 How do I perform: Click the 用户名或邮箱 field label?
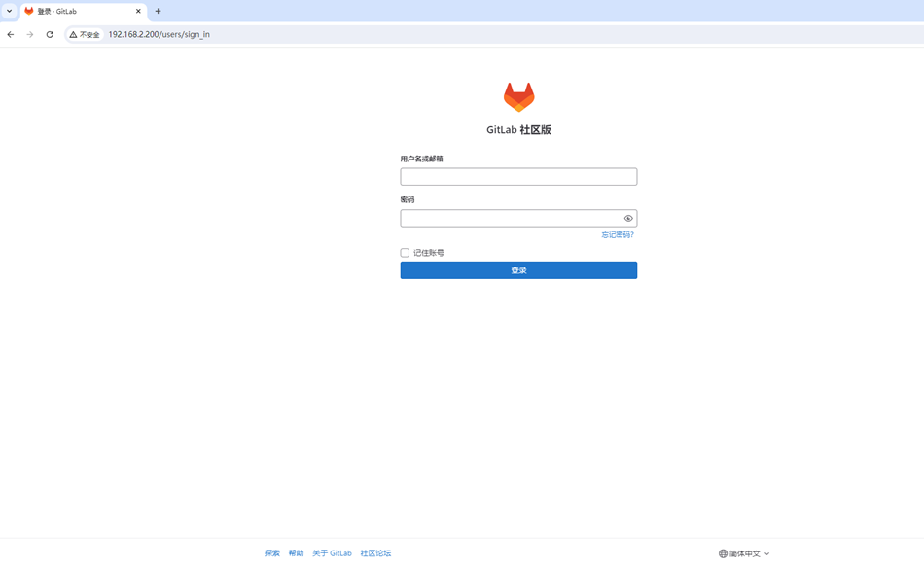point(421,160)
